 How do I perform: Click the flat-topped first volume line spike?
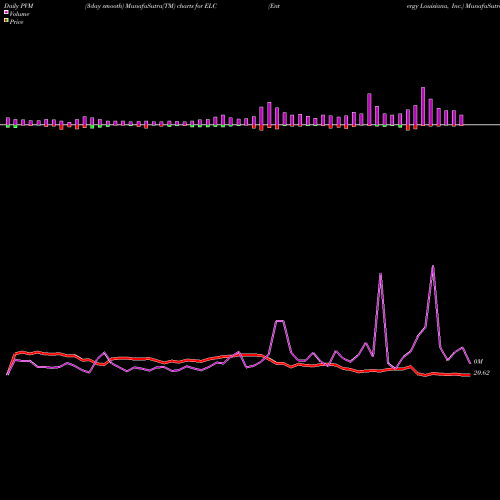coord(279,321)
